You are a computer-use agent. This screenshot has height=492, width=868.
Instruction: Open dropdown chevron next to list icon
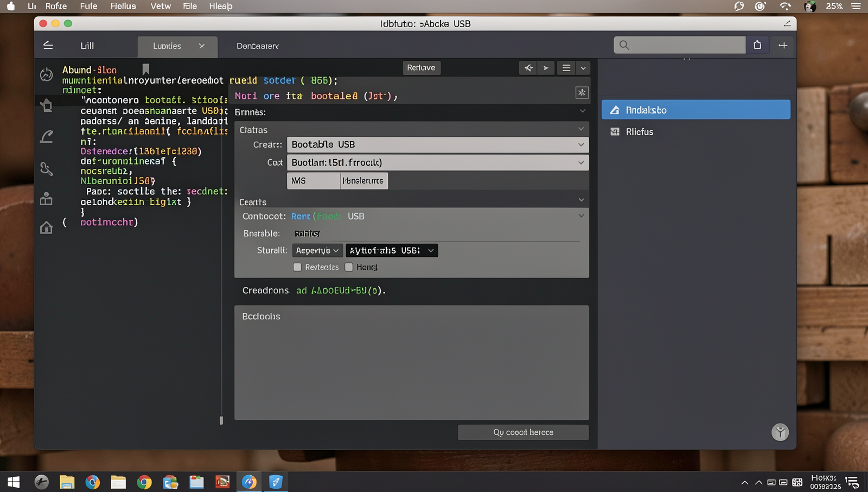(583, 68)
